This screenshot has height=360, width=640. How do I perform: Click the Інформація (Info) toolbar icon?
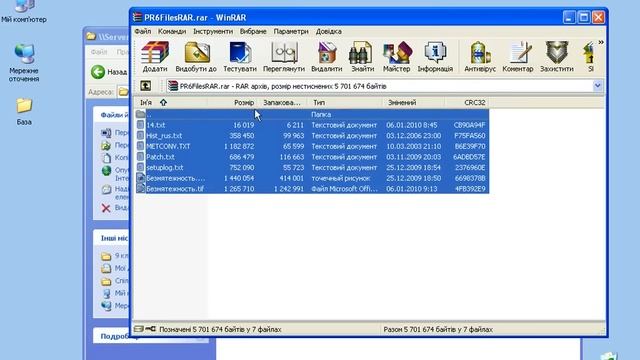pyautogui.click(x=435, y=57)
